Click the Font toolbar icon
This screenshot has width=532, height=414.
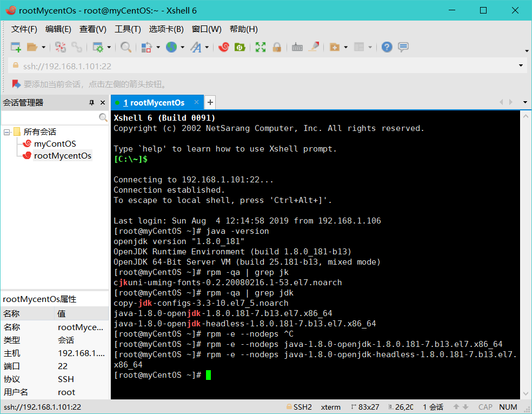coord(196,47)
